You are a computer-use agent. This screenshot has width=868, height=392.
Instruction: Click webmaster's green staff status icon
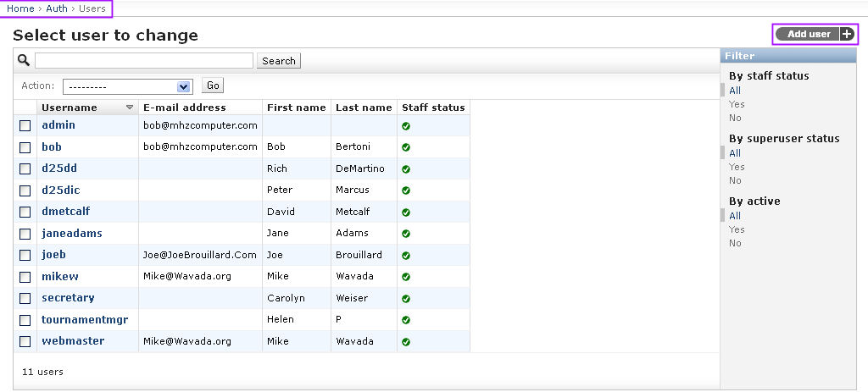[406, 341]
